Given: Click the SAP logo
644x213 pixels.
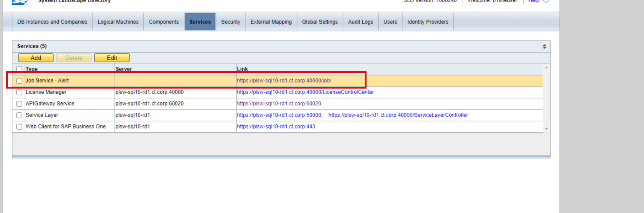Looking at the screenshot, I should click(20, 2).
